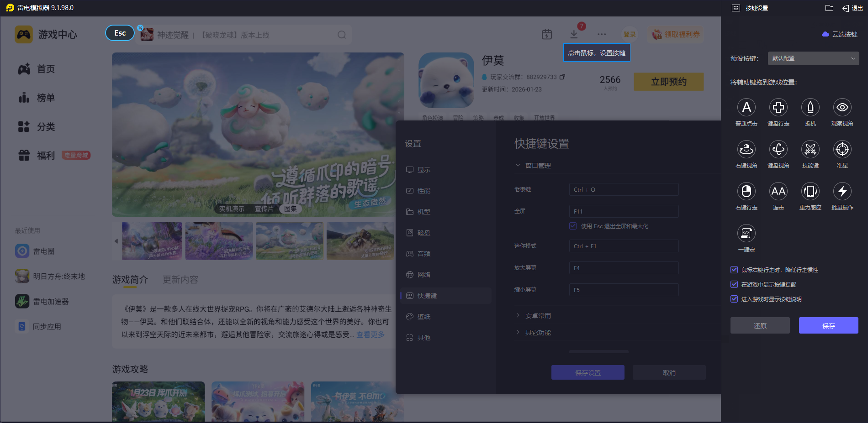Screen dimensions: 868x423
Task: Toggle 进入游戏时显示按键说明 checkbox
Action: [x=734, y=299]
